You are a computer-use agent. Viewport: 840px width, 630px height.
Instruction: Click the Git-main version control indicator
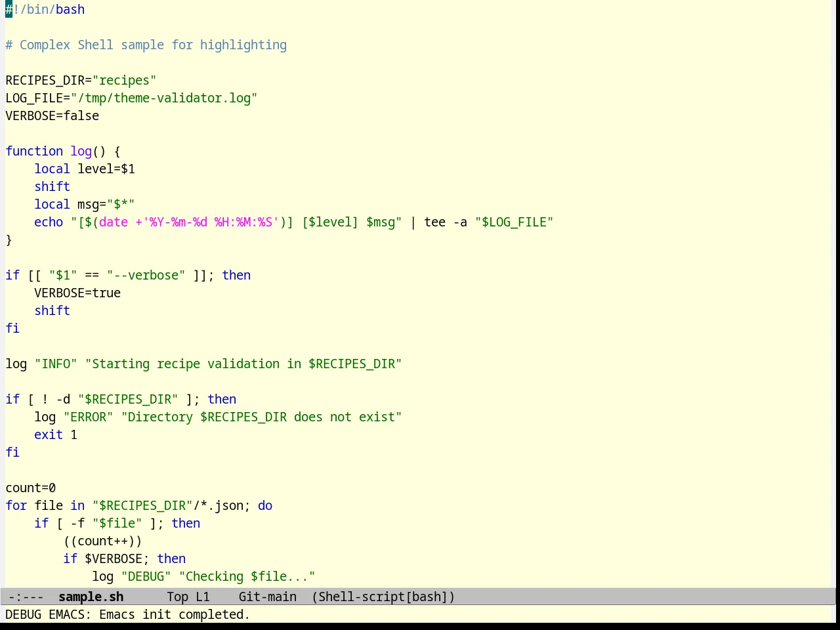(268, 597)
